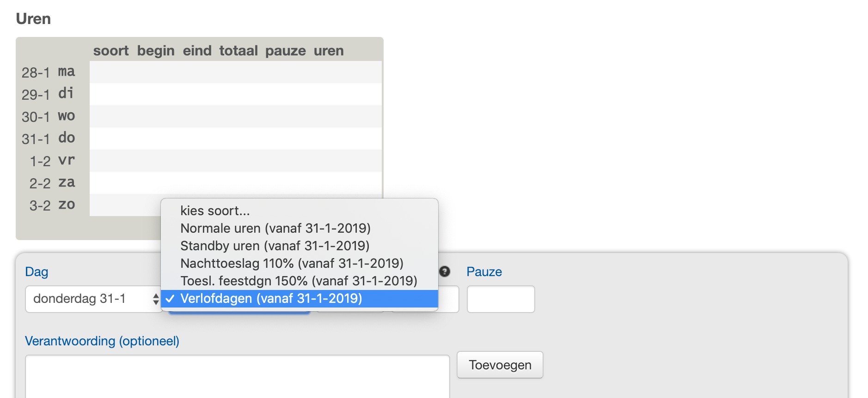This screenshot has height=398, width=868.
Task: Click the Dag field label
Action: (37, 271)
